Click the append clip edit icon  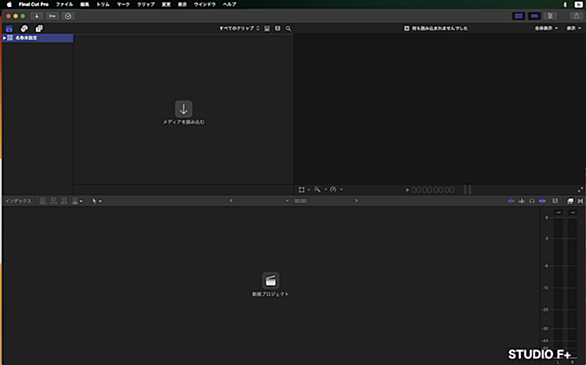click(64, 201)
